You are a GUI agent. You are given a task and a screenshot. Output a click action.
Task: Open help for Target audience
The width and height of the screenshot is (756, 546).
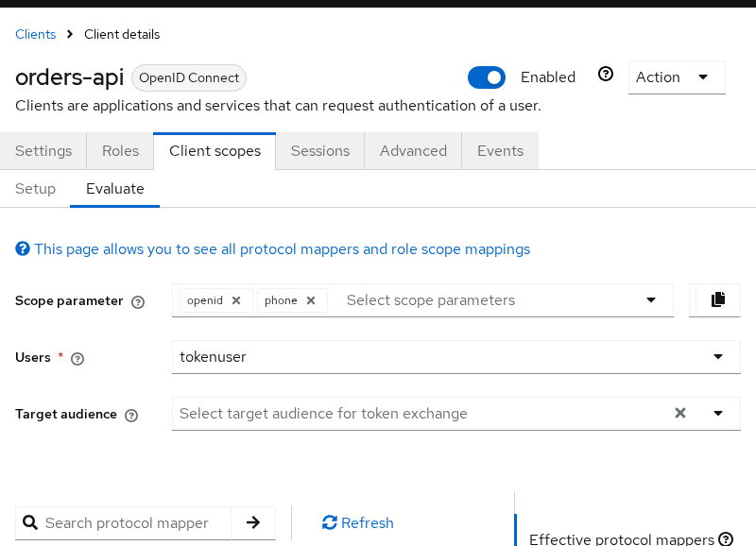(x=131, y=416)
